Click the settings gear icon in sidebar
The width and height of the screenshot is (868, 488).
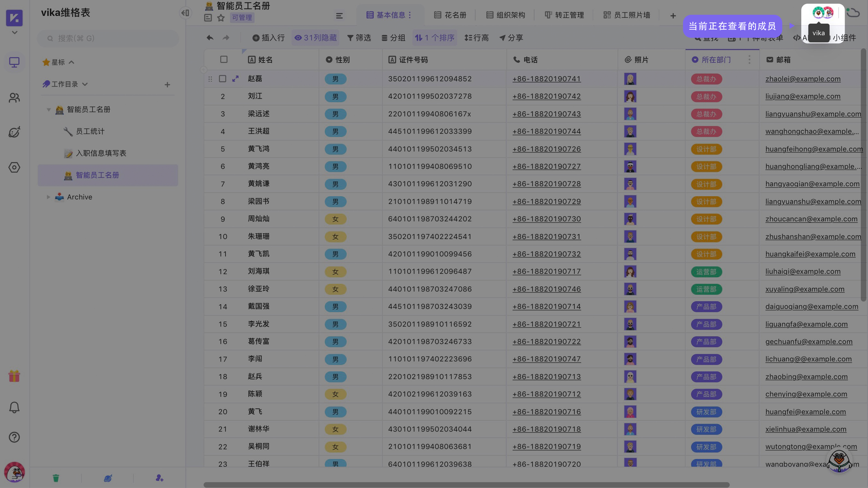coord(14,167)
